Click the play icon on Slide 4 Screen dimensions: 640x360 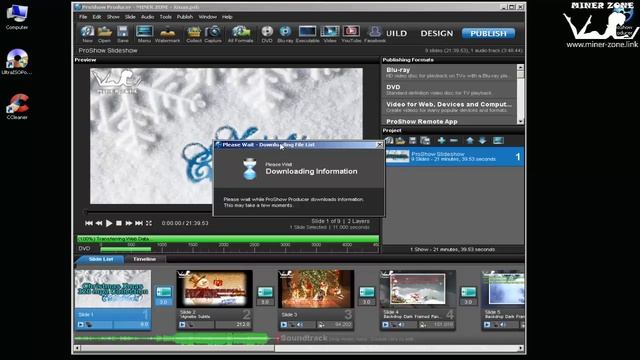tap(385, 325)
